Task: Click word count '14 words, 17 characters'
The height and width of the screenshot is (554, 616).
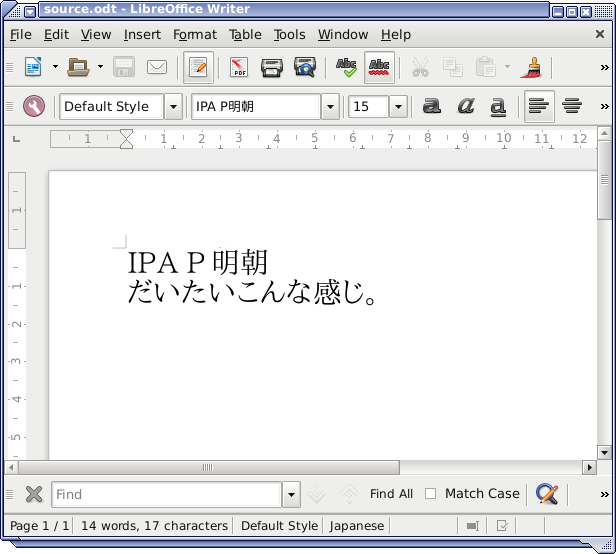Action: coord(154,526)
